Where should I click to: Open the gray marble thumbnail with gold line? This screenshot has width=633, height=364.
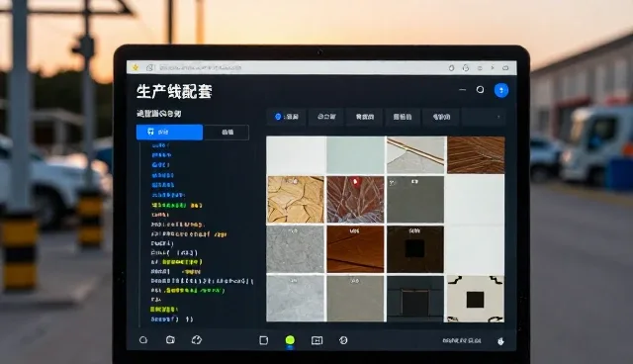(416, 155)
